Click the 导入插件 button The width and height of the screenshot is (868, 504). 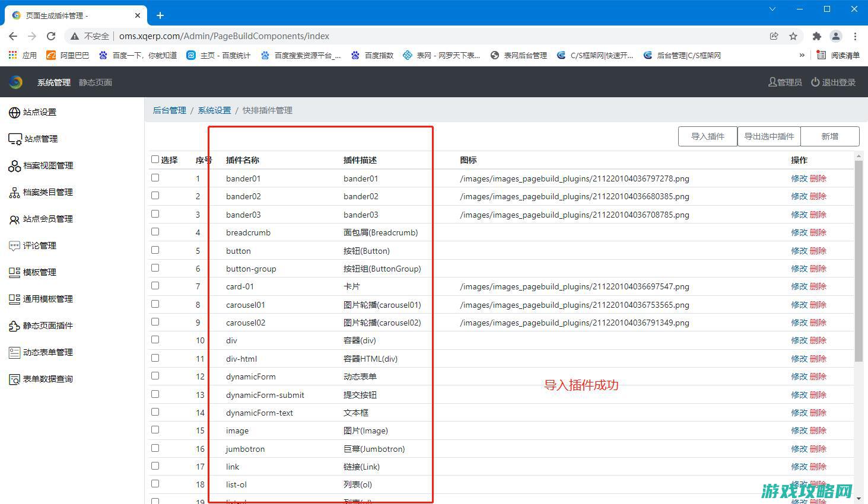pyautogui.click(x=708, y=136)
